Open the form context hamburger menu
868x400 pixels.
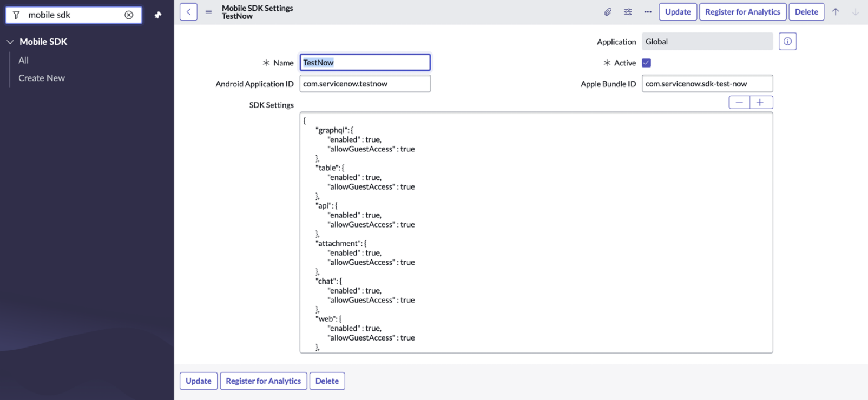pyautogui.click(x=208, y=12)
